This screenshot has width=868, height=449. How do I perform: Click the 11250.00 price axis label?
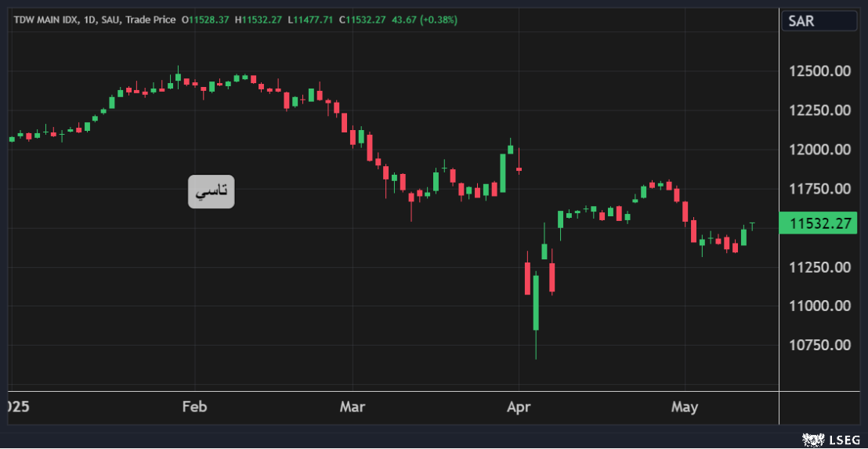point(819,267)
